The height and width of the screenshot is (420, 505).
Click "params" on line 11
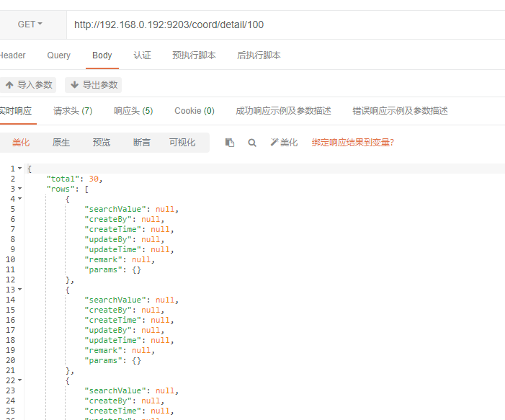tap(104, 269)
